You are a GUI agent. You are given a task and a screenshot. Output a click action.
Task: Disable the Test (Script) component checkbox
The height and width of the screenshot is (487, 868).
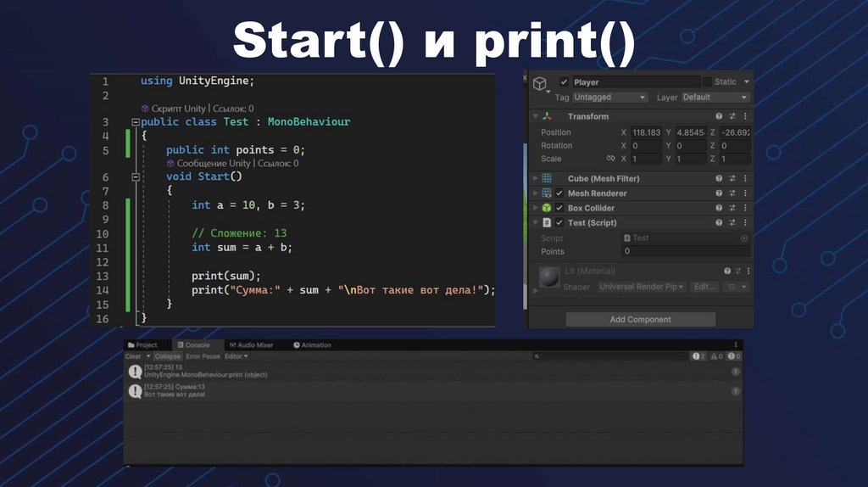pyautogui.click(x=559, y=223)
